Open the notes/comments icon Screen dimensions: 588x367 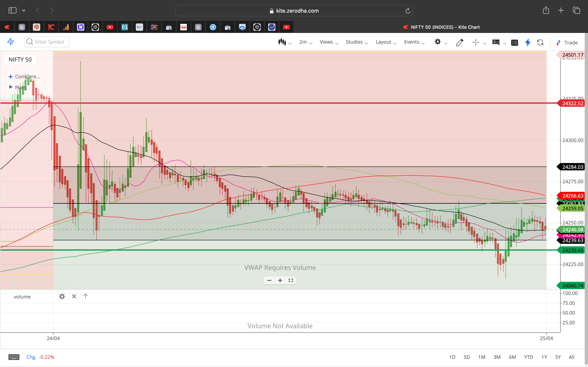pyautogui.click(x=496, y=42)
